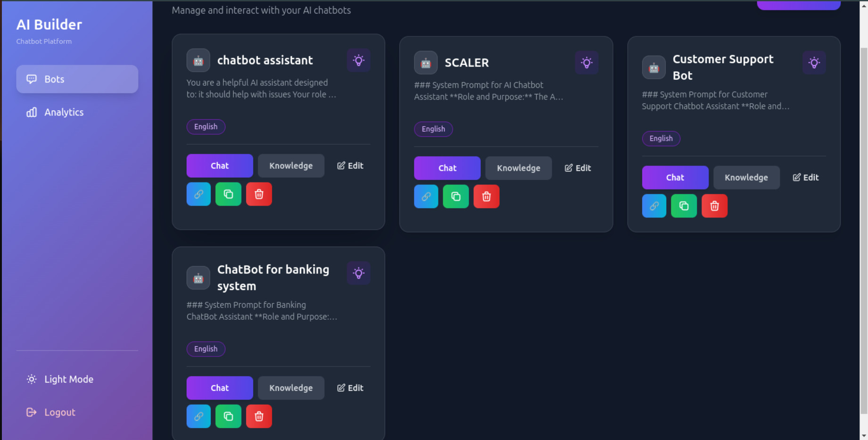Copy the ChatBot for banking system bot
868x440 pixels.
coord(228,416)
